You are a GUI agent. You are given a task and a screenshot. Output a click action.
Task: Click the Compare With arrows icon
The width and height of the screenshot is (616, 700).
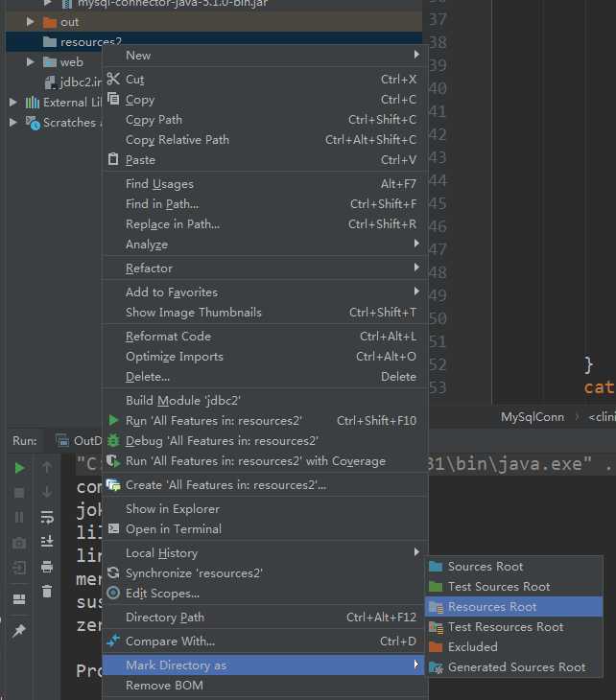tap(113, 641)
